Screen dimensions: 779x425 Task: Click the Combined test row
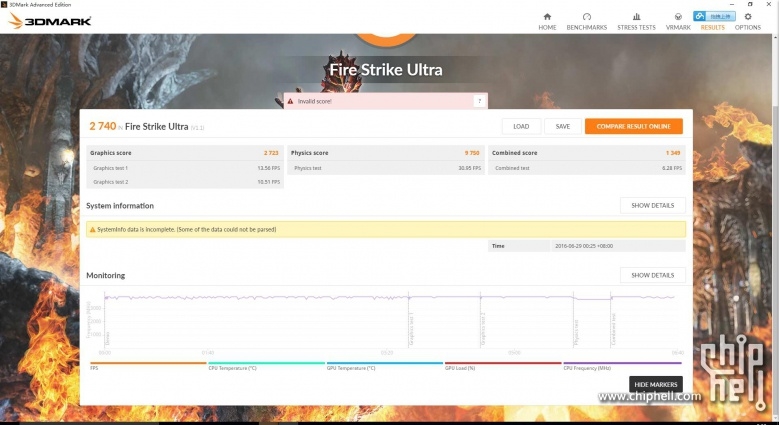[x=587, y=168]
